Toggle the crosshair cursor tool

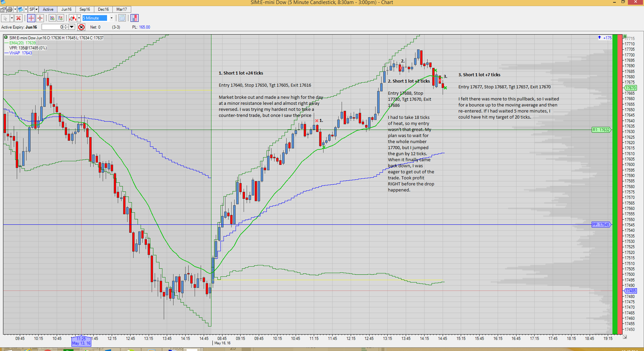(x=31, y=18)
